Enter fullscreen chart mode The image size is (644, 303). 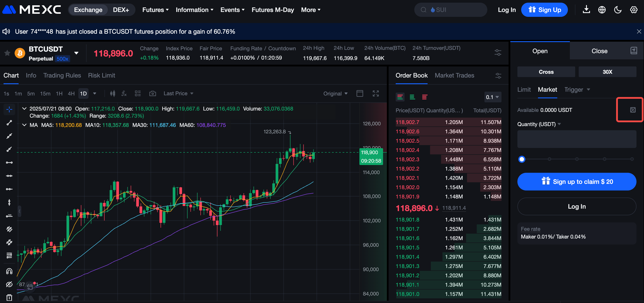[376, 93]
